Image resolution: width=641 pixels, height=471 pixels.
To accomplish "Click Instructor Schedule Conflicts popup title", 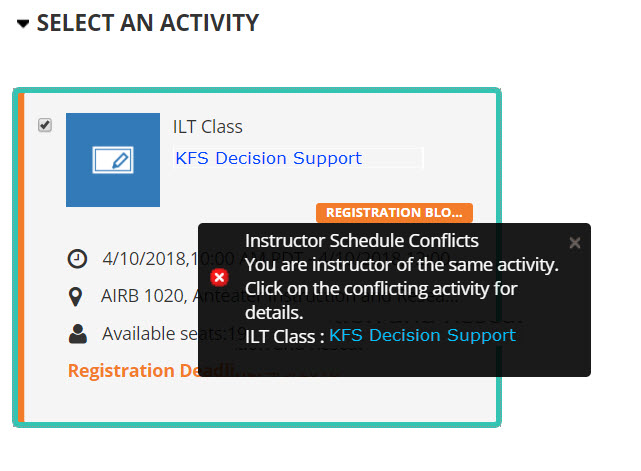I will (362, 241).
